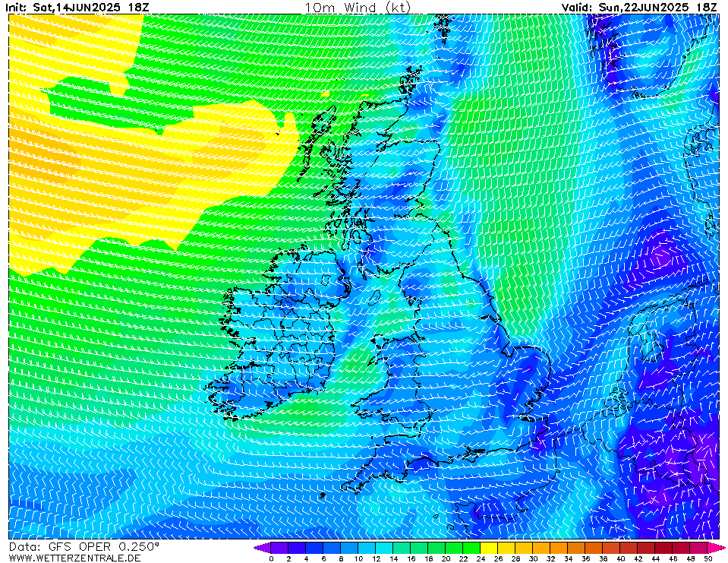
Task: Select the cyan legend swatch between 12 and 14
Action: 384,547
